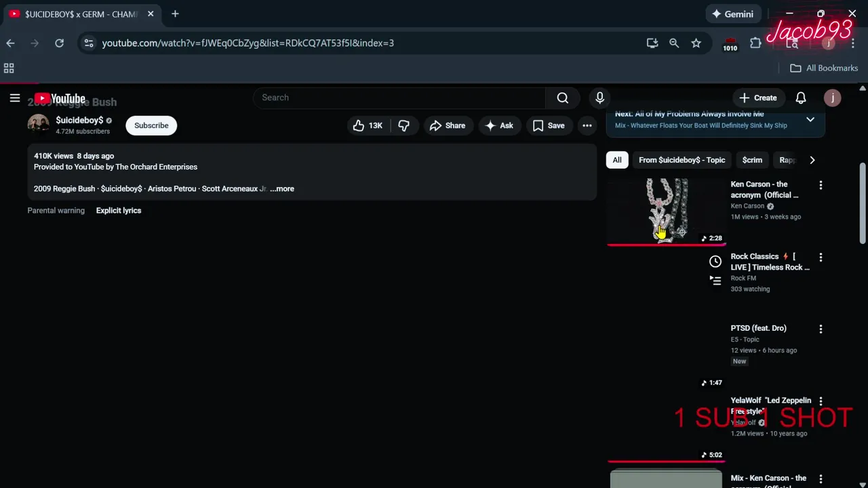This screenshot has height=488, width=868.
Task: Dislike this video
Action: tap(403, 125)
